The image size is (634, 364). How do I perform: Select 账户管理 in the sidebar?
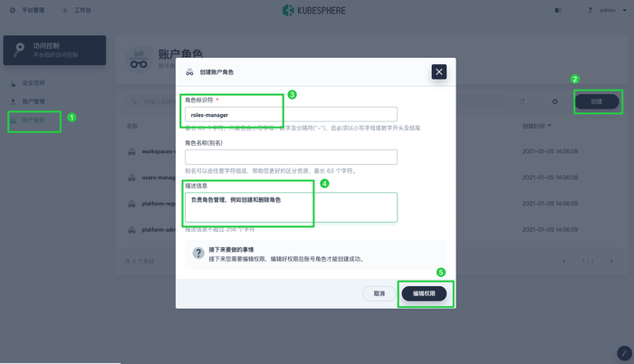click(x=33, y=101)
